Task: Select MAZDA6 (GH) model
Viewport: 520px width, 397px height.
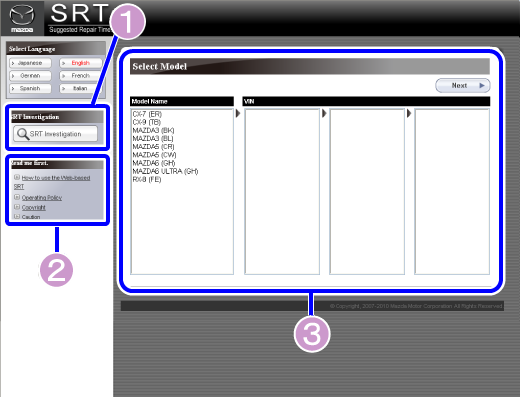Action: coord(154,163)
